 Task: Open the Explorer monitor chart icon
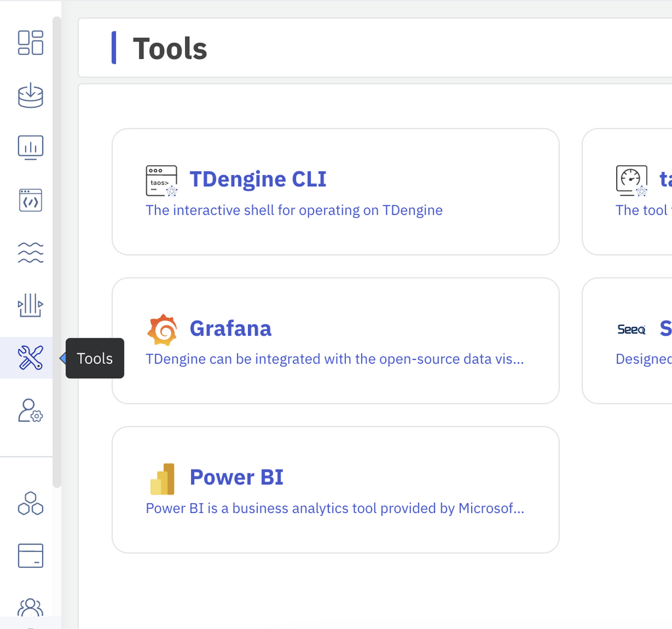(30, 148)
